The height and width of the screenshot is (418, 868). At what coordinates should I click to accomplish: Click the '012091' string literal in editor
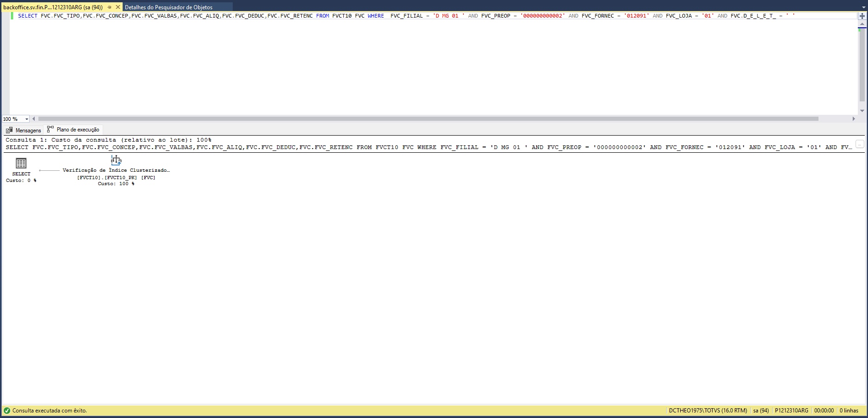[637, 16]
